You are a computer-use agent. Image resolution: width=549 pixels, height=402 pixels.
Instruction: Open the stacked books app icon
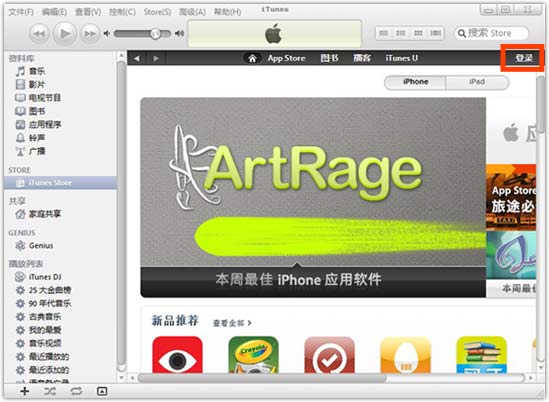[x=481, y=354]
